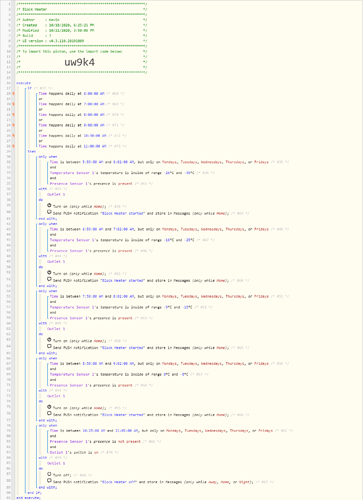Screen dimensions: 364x500
Task: Click the power icon before Turn on, line 39
Action: coord(49,205)
